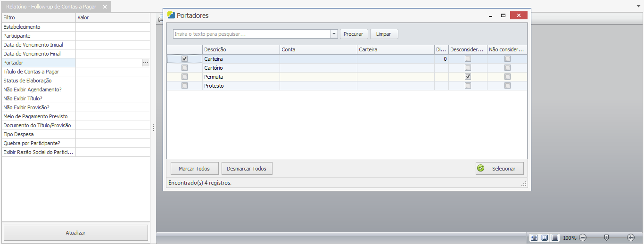The height and width of the screenshot is (244, 644).
Task: Open the search text history dropdown
Action: 334,34
